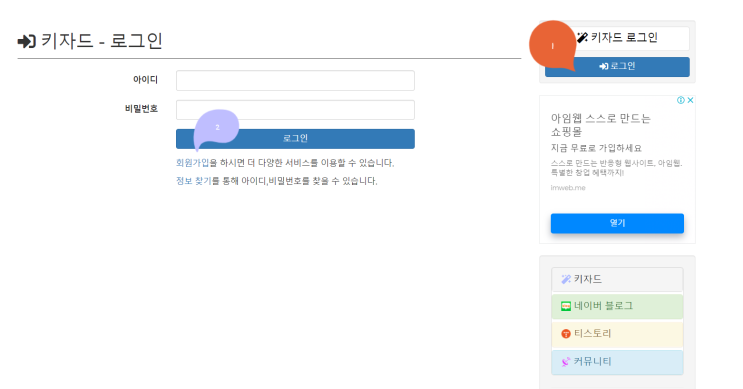Click the 네이버 블로그 green icon
The image size is (743, 389).
pos(566,307)
